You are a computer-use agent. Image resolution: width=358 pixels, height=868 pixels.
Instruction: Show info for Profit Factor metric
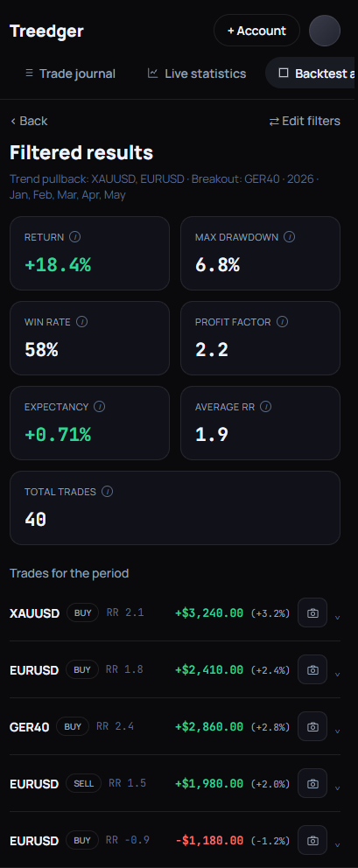click(x=282, y=322)
